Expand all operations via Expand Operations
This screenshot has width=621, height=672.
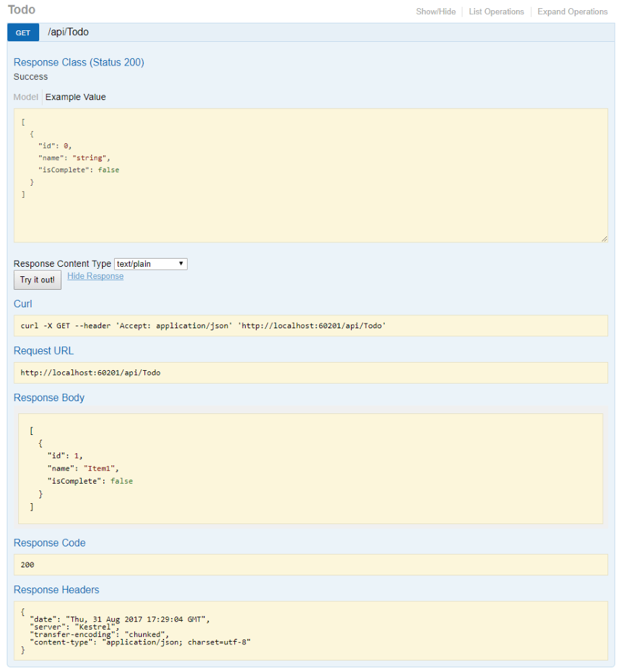[x=572, y=11]
